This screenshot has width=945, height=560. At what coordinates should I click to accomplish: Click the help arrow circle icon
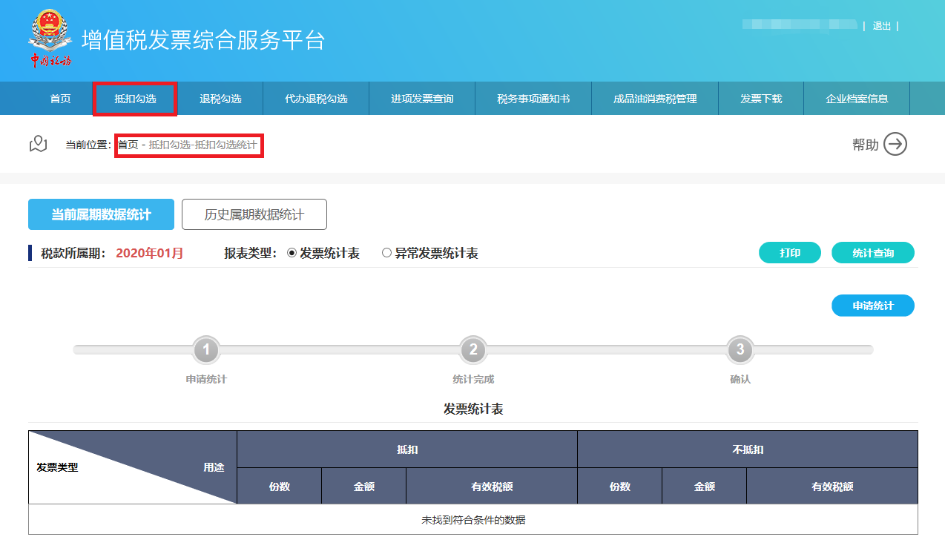[895, 145]
